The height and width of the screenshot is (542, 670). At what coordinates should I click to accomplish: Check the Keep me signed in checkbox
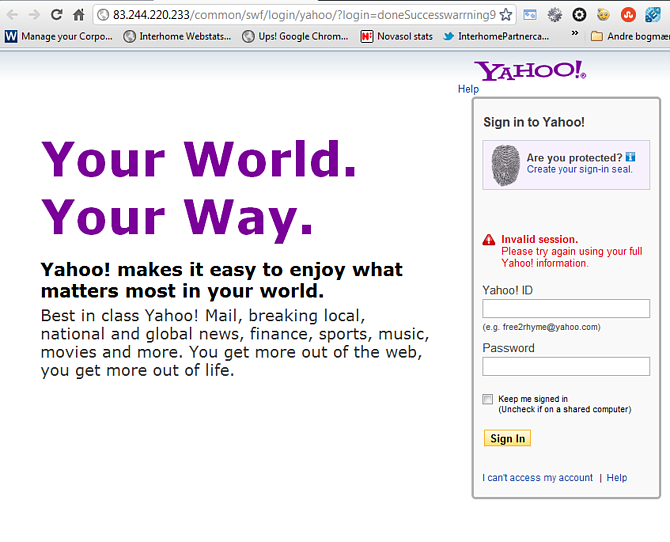[x=488, y=399]
